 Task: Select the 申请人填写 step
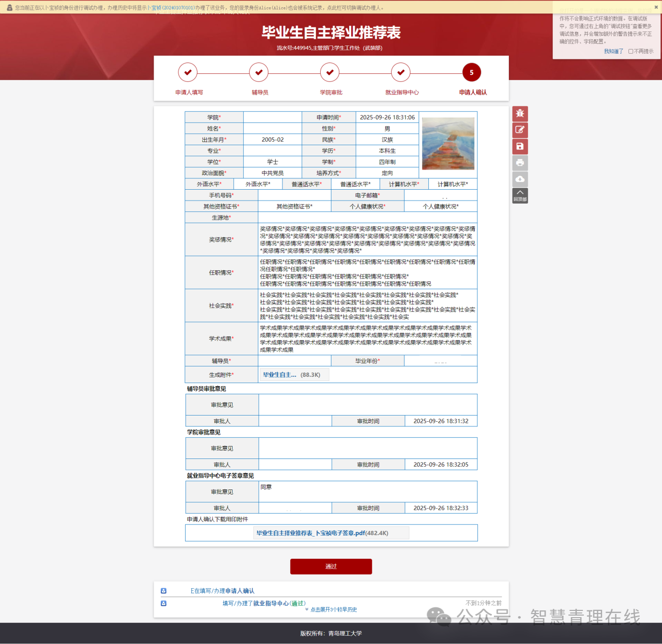tap(188, 72)
